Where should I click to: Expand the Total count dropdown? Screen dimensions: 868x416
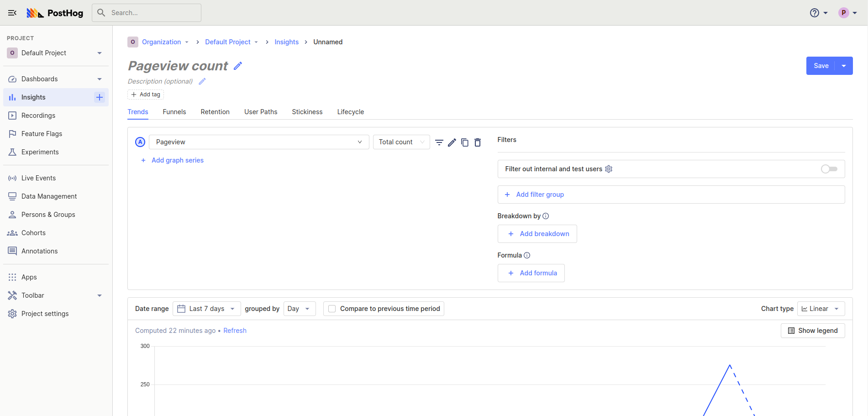point(401,142)
